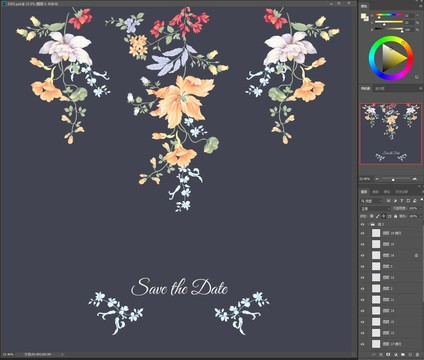Create new layer icon

(410, 355)
